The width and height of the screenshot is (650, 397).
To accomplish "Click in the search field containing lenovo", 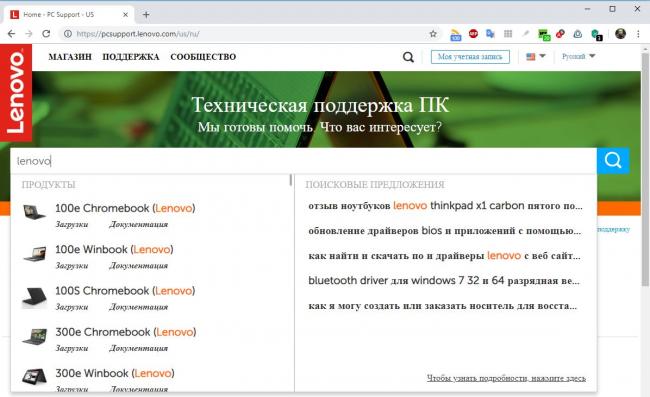I will (303, 161).
